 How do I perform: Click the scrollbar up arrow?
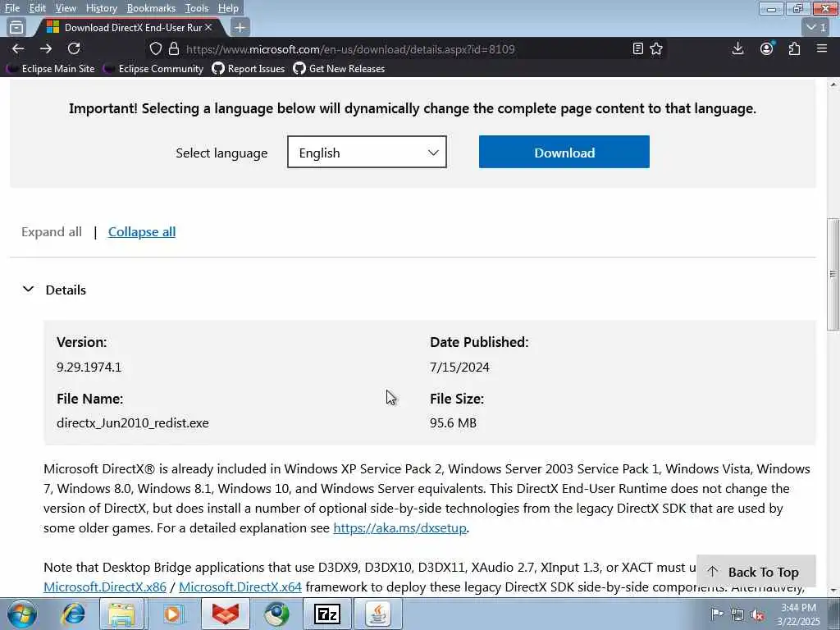833,84
